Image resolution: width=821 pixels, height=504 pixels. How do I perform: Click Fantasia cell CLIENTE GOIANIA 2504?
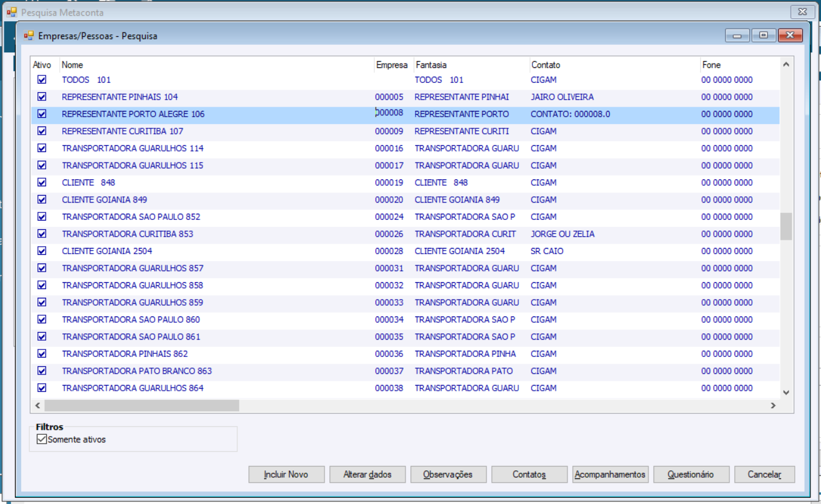(460, 251)
